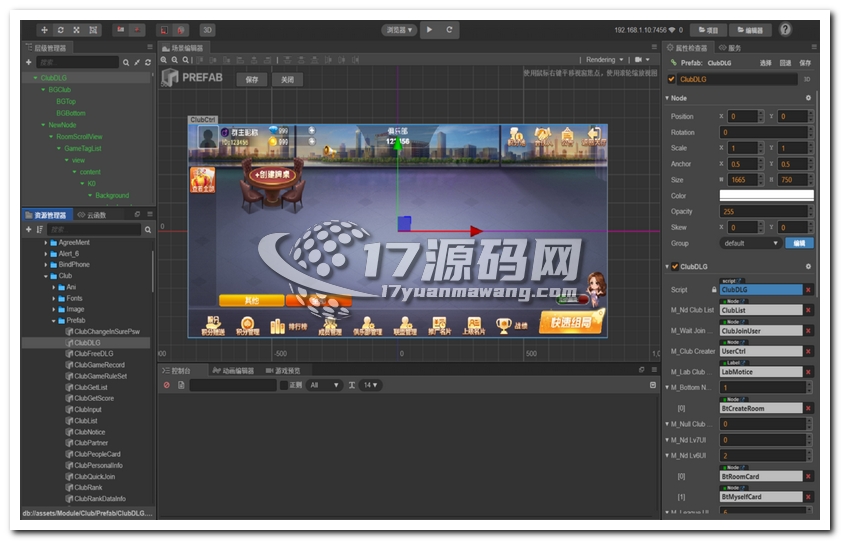Open Node section gear settings

[808, 98]
